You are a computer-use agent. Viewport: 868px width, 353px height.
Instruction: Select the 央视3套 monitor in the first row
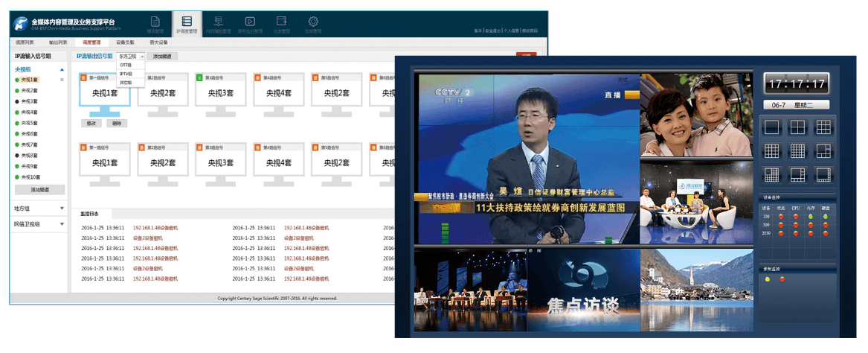pyautogui.click(x=221, y=93)
